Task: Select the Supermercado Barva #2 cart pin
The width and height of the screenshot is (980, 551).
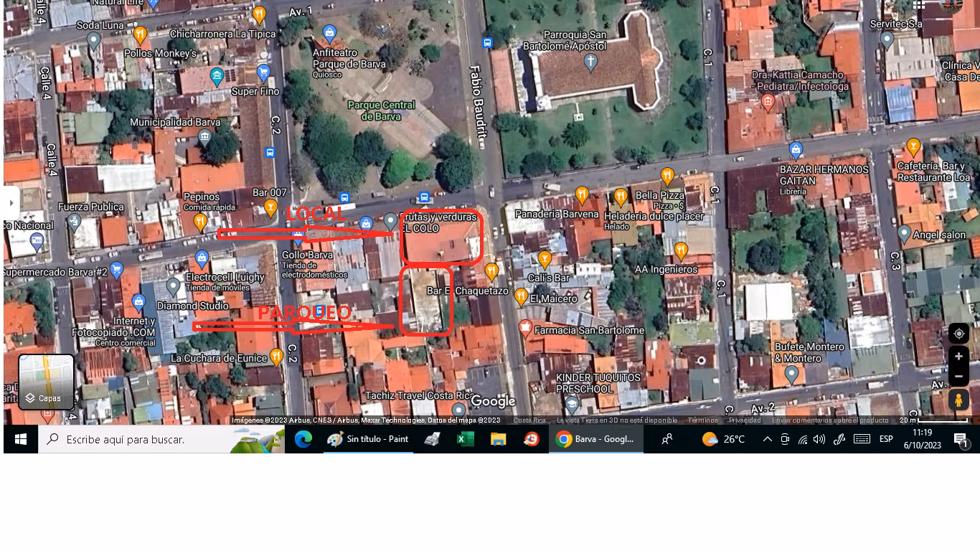Action: 116,270
